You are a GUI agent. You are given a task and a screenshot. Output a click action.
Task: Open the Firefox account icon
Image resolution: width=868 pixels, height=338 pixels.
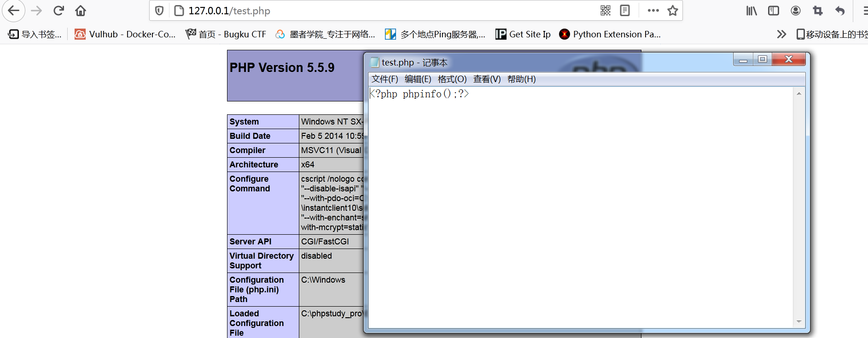(796, 11)
